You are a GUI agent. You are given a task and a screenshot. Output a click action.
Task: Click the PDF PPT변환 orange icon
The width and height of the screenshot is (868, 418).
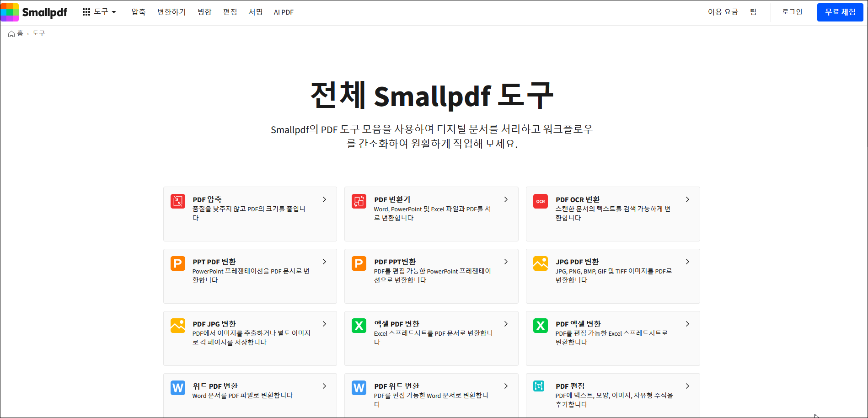[x=359, y=263]
